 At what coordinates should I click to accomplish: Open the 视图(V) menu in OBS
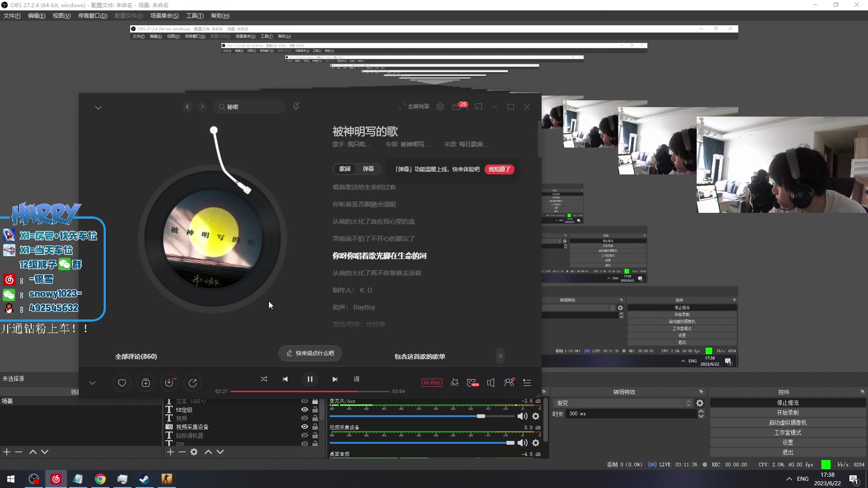click(61, 16)
